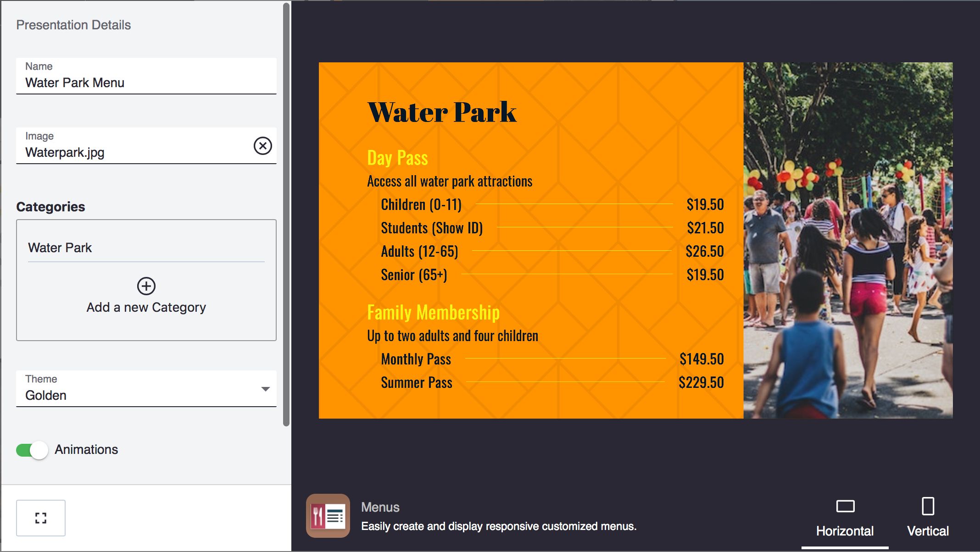Click Add a new Category
980x552 pixels.
146,307
